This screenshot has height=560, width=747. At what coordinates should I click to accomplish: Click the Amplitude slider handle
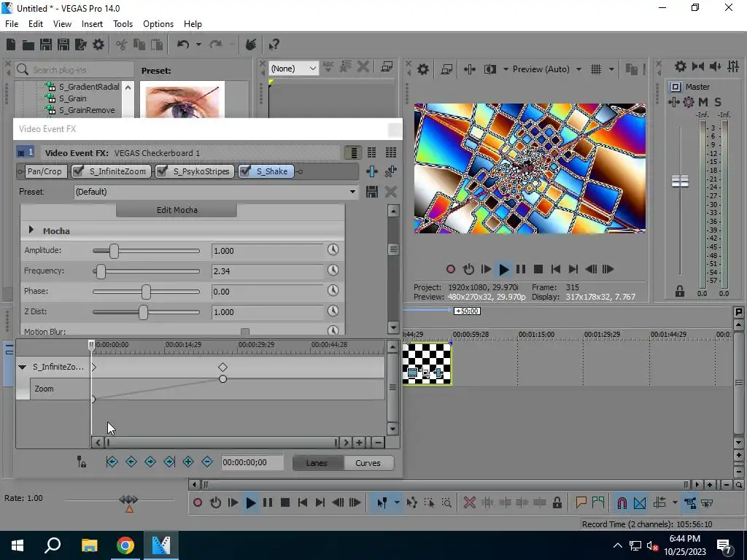(114, 251)
